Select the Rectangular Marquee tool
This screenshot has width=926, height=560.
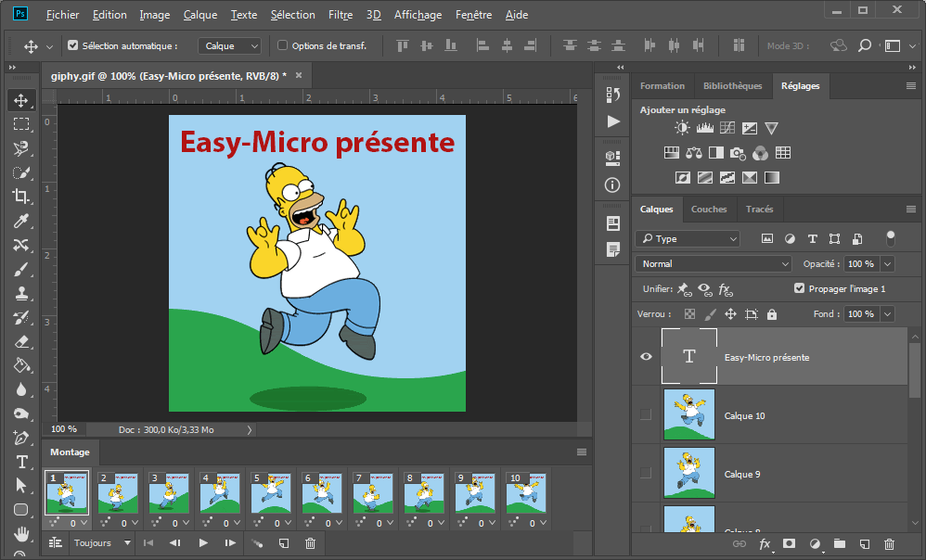click(21, 124)
